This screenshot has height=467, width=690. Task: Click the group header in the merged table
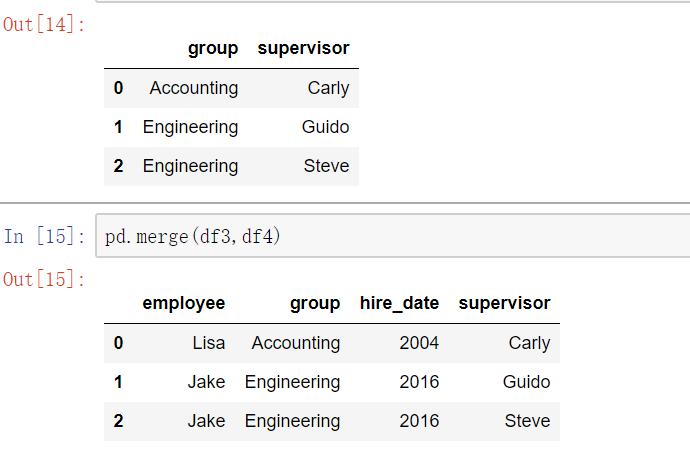point(315,304)
